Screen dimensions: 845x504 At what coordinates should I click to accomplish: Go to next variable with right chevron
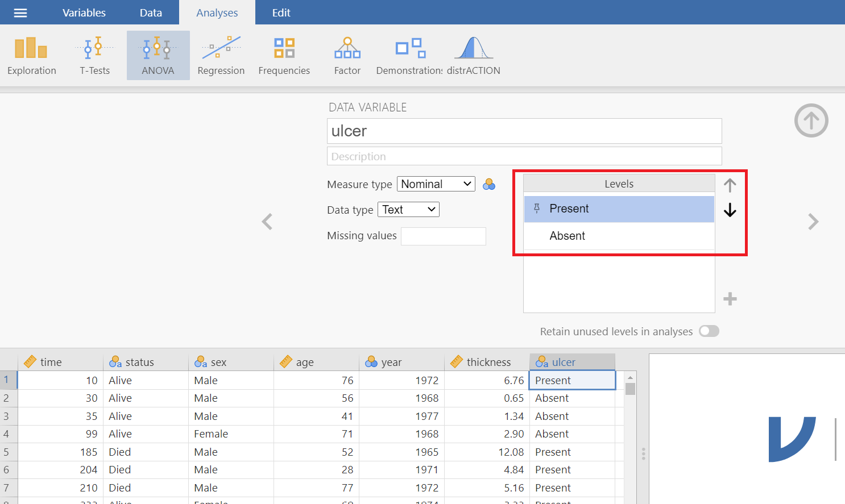click(813, 222)
